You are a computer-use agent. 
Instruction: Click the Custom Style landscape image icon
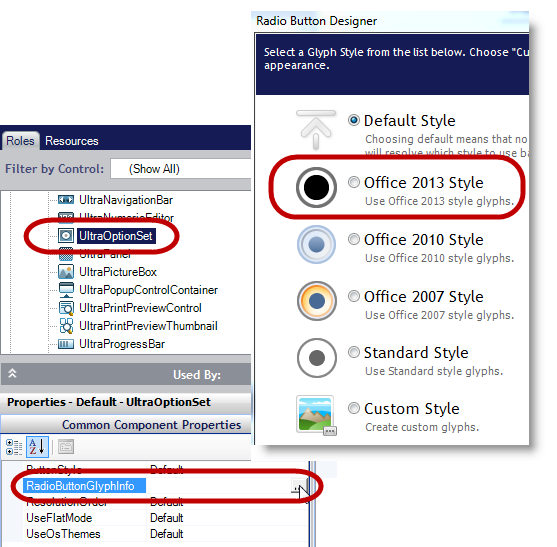point(316,415)
